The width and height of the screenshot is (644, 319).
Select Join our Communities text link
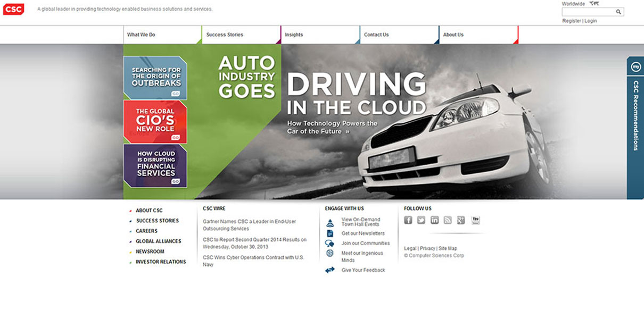(x=366, y=244)
